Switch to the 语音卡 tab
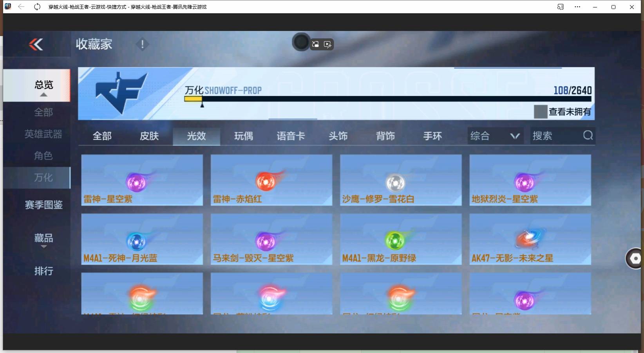 pos(291,136)
